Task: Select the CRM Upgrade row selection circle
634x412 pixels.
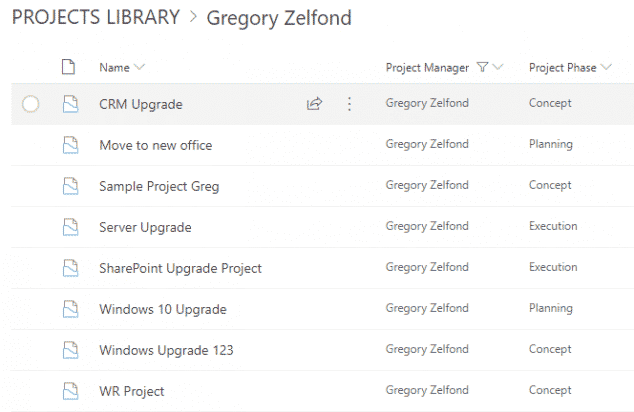Action: point(30,103)
